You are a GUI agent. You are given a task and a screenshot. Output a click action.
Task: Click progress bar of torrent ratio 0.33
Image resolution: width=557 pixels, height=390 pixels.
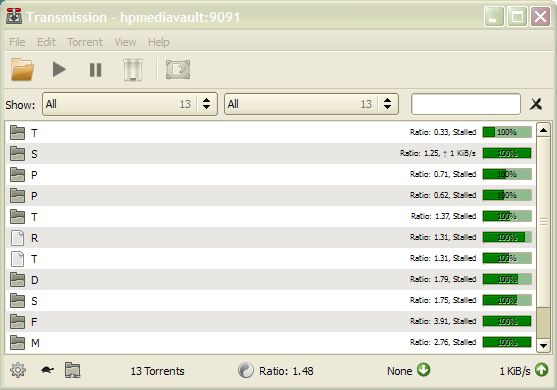pos(507,132)
